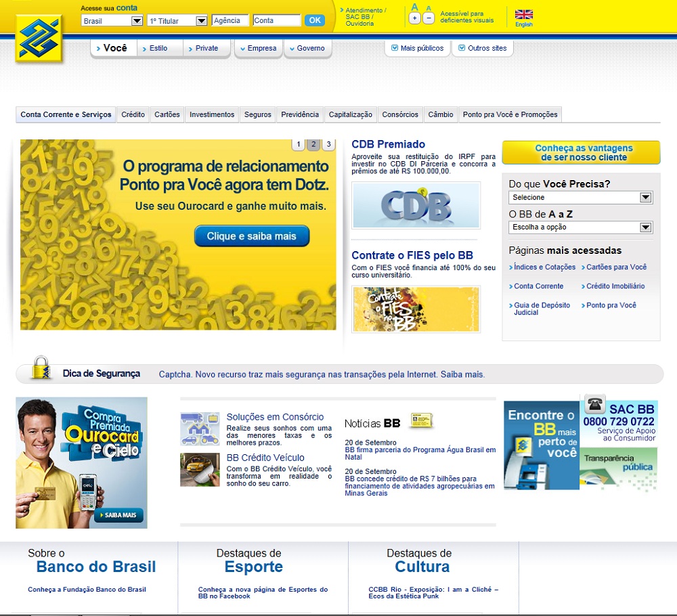Open Conheça a Fundação Banco do Brasil link
677x616 pixels.
click(87, 589)
